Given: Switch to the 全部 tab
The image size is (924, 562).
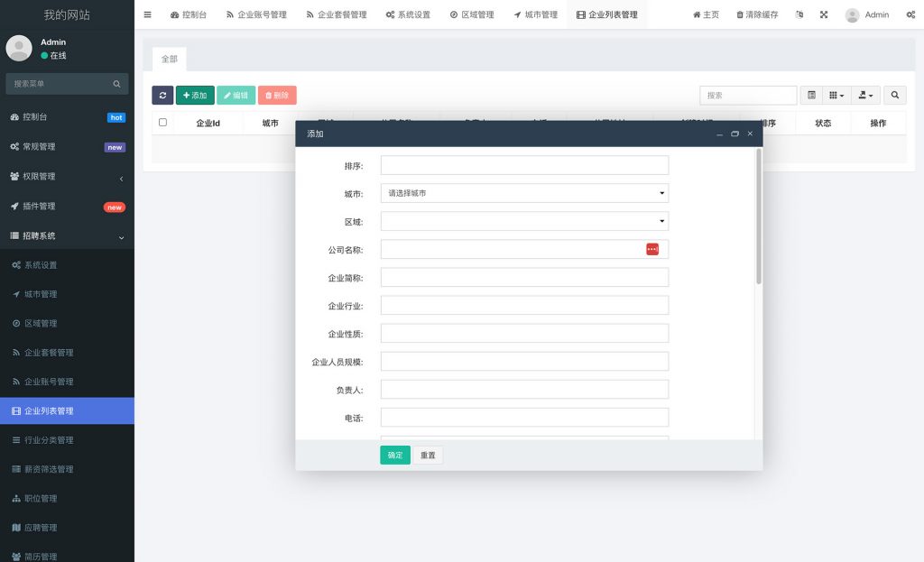Looking at the screenshot, I should point(169,59).
